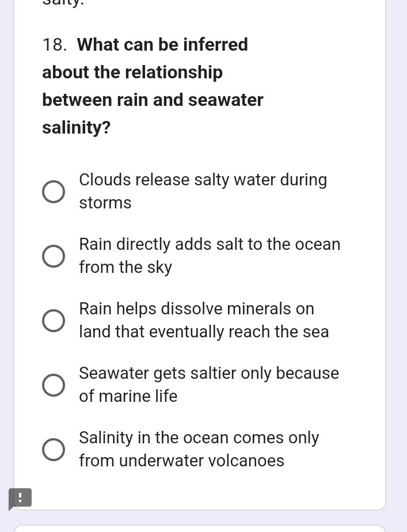Viewport: 407px width, 532px height.
Task: Report a problem using the exclamation icon
Action: [20, 497]
